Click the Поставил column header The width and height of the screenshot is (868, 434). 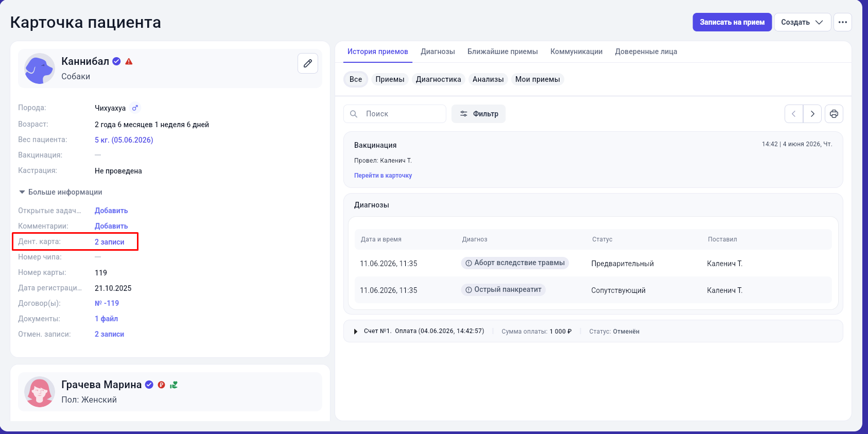click(x=722, y=239)
